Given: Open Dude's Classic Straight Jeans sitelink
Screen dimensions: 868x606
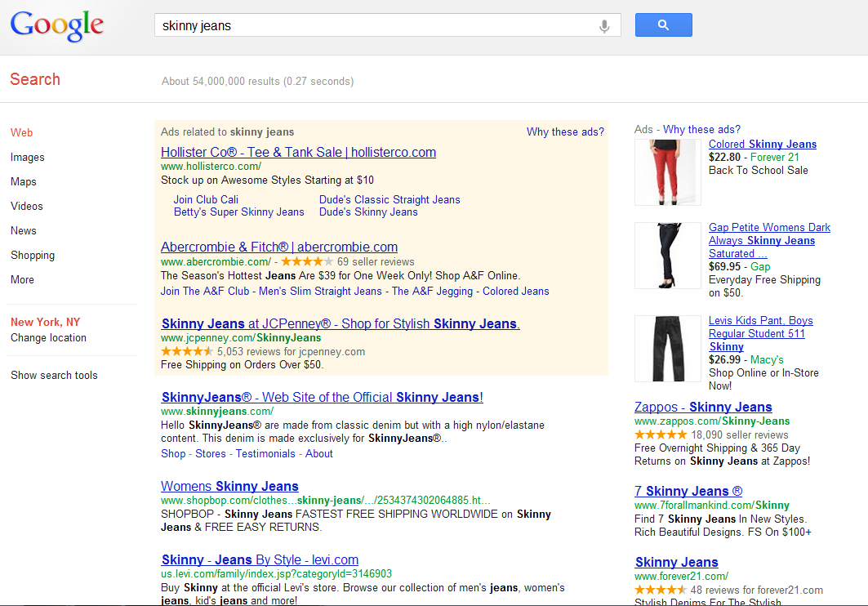Looking at the screenshot, I should pos(389,200).
